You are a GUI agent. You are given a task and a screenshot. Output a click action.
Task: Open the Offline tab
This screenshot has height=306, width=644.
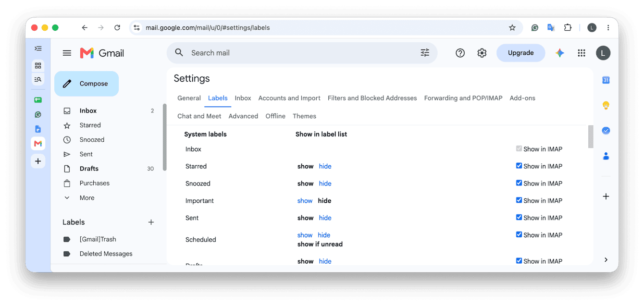click(275, 116)
